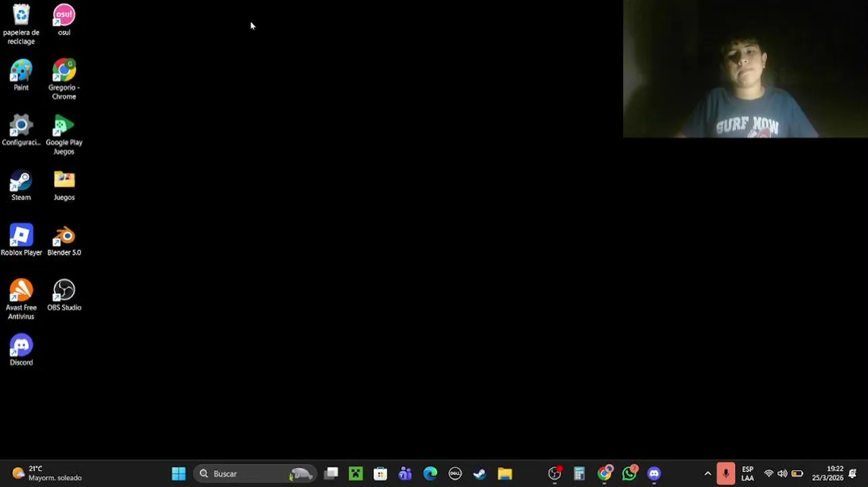Viewport: 868px width, 487px height.
Task: Select the Roblox Player desktop shortcut
Action: click(21, 240)
